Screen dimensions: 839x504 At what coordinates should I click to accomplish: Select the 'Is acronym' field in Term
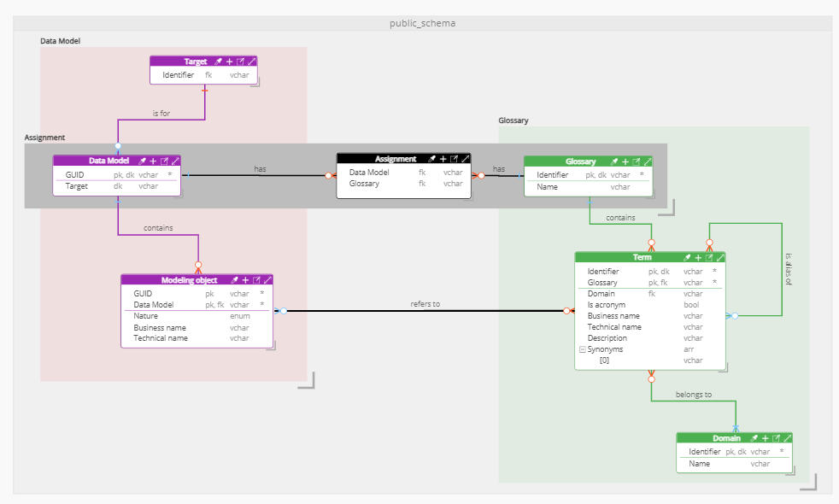point(607,305)
